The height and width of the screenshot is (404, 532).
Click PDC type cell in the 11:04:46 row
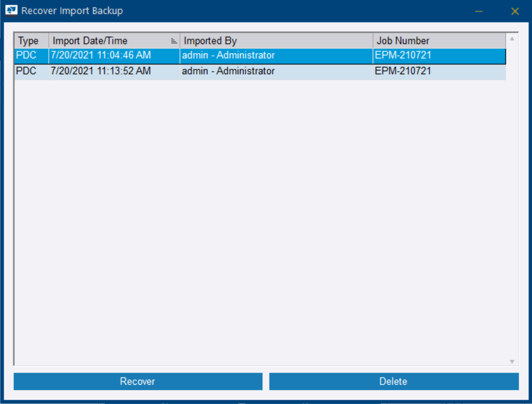tap(31, 56)
